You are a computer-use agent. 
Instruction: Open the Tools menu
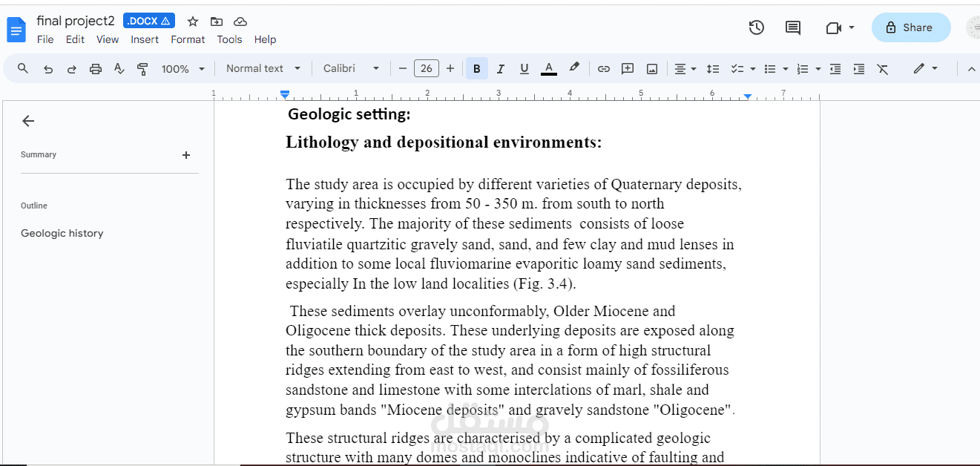click(x=229, y=39)
